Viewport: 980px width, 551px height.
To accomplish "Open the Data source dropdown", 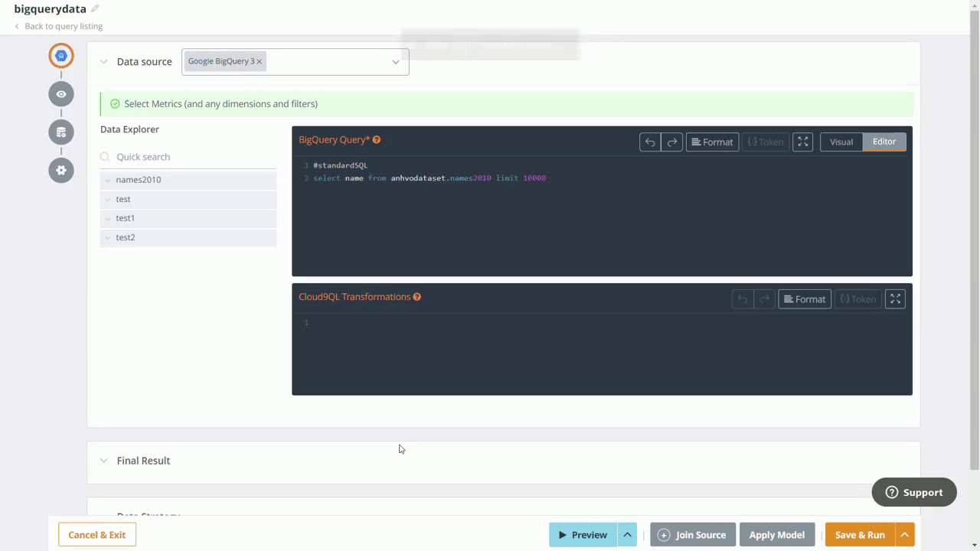I will (x=395, y=61).
